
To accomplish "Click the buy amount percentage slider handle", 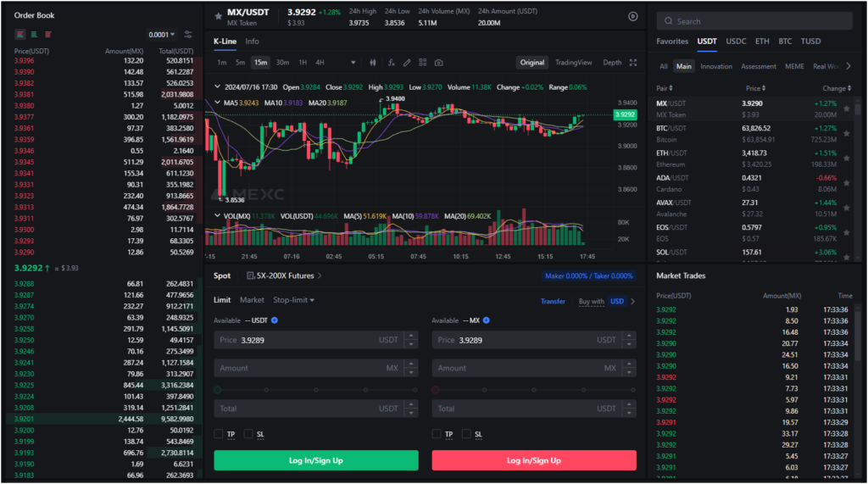I will tap(218, 390).
